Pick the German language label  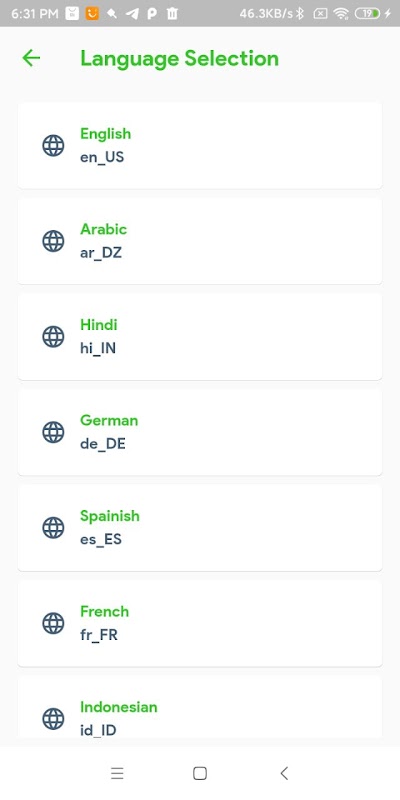(109, 420)
